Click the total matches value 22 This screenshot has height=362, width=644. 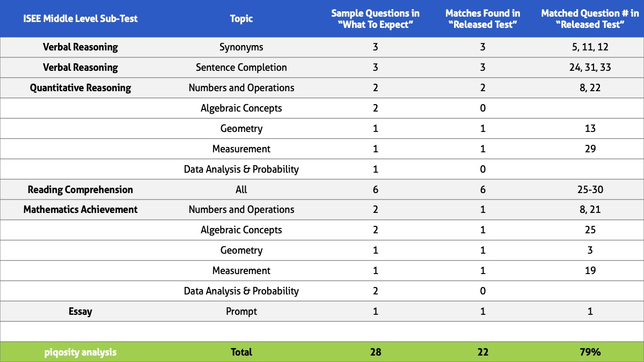[483, 352]
